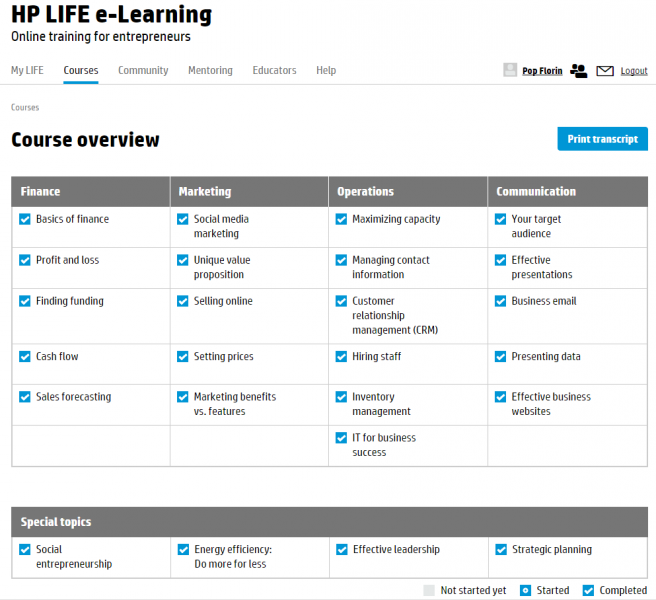The height and width of the screenshot is (600, 656).
Task: Click the Courses breadcrumb link
Action: click(x=25, y=108)
